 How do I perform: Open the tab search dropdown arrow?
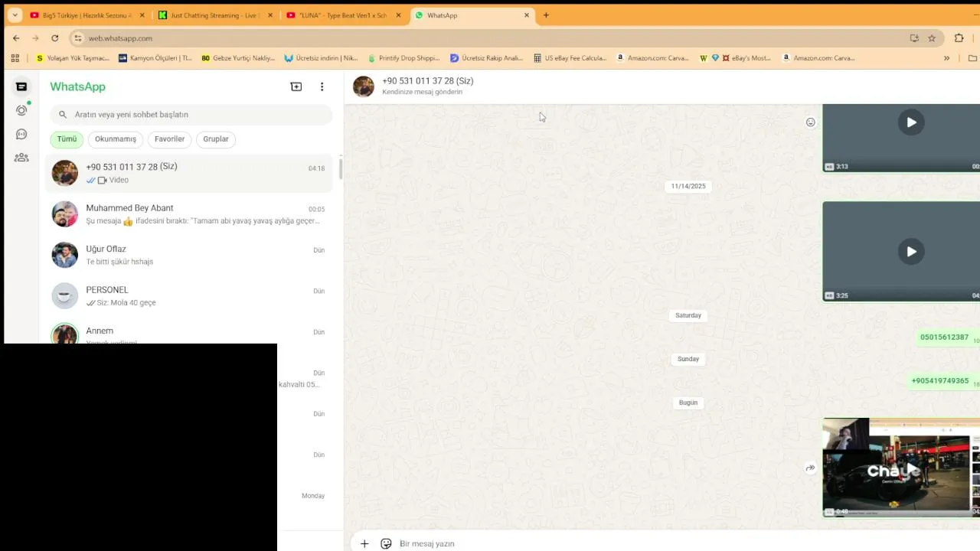[15, 15]
